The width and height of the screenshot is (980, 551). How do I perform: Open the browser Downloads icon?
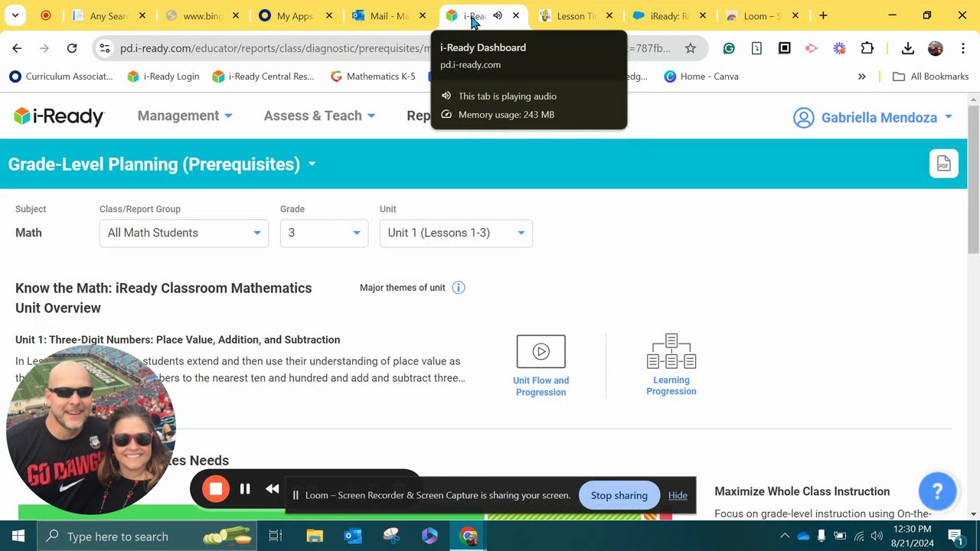point(908,48)
